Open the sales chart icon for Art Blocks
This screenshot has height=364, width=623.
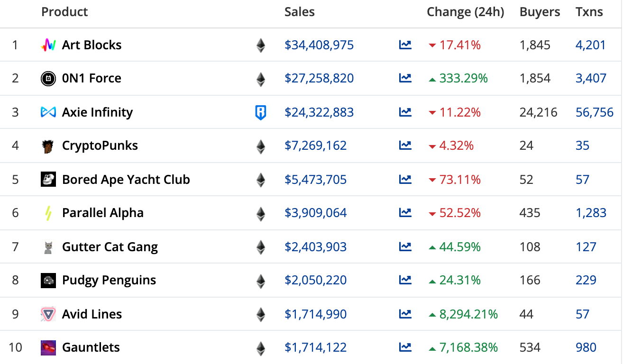pyautogui.click(x=405, y=45)
